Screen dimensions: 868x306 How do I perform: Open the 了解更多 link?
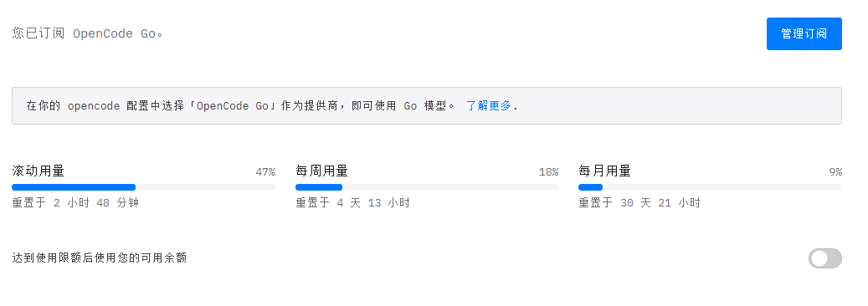click(489, 105)
